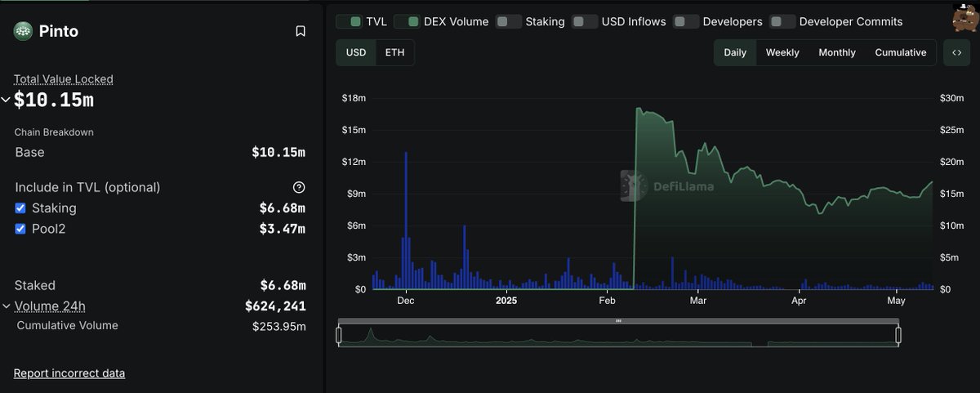
Task: Click the Chain Breakdown heading
Action: coord(54,132)
